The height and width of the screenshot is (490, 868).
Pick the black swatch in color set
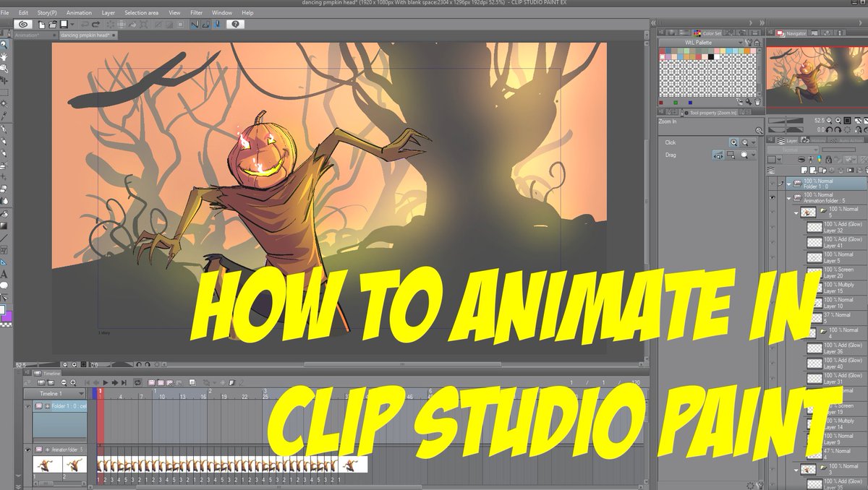711,57
